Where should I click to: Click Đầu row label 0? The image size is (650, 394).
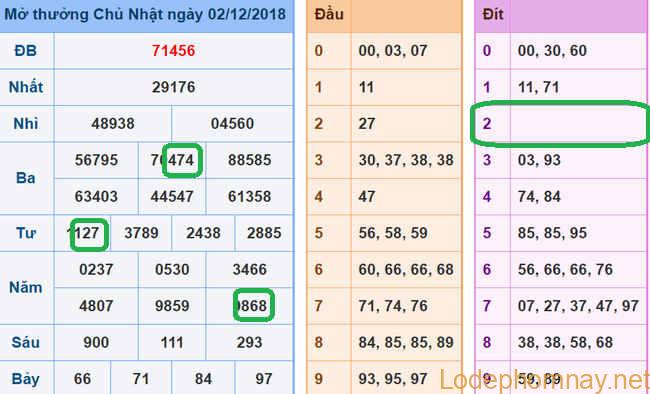click(318, 51)
